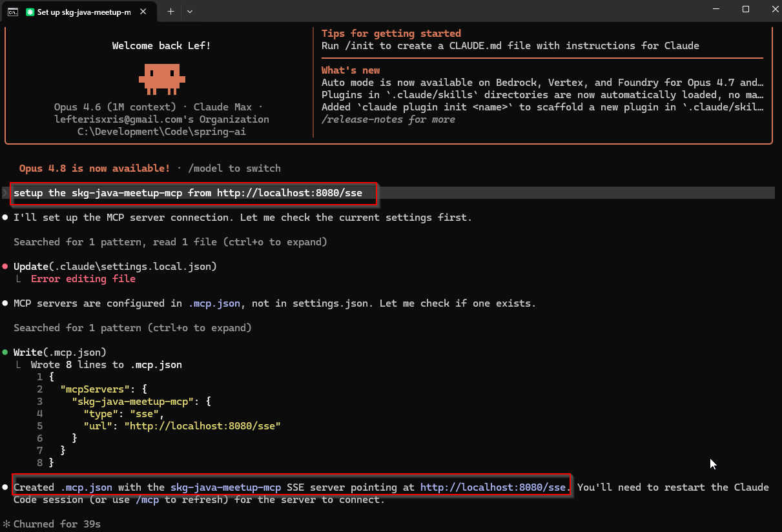Viewport: 782px width, 532px height.
Task: Click the terminal app icon in title bar
Action: coord(12,11)
